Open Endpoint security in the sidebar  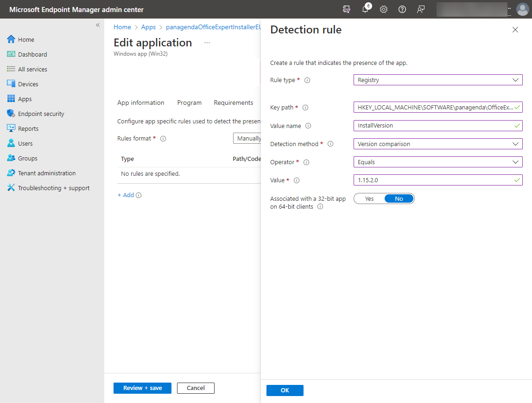41,114
